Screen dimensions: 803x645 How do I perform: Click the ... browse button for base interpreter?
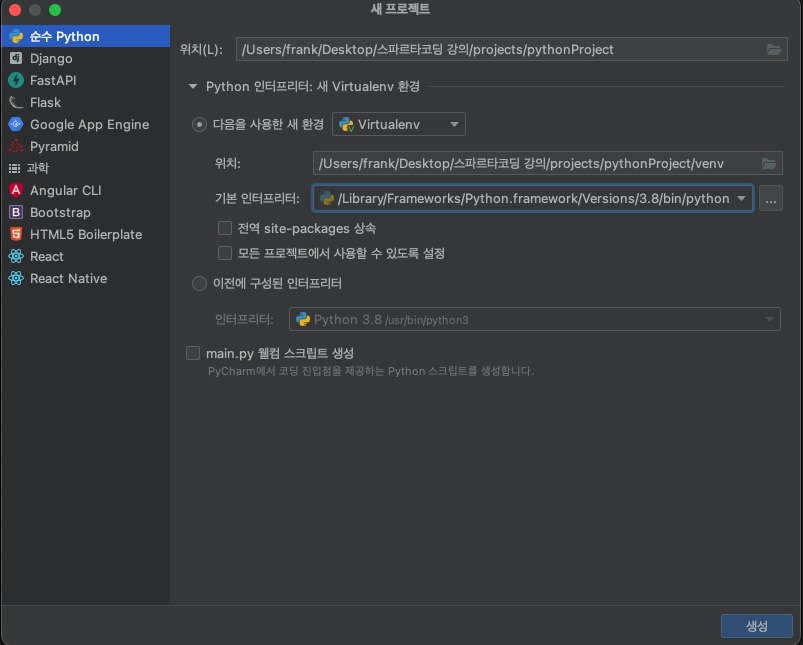pos(771,198)
